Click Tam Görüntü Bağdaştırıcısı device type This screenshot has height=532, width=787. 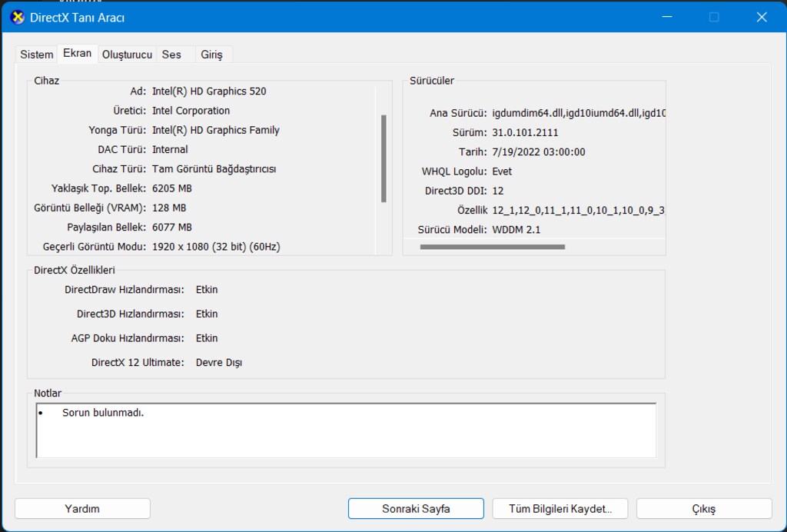pos(214,169)
